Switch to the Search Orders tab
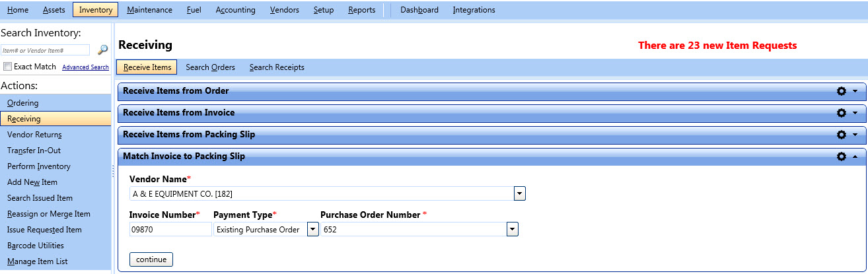This screenshot has width=868, height=274. 211,67
